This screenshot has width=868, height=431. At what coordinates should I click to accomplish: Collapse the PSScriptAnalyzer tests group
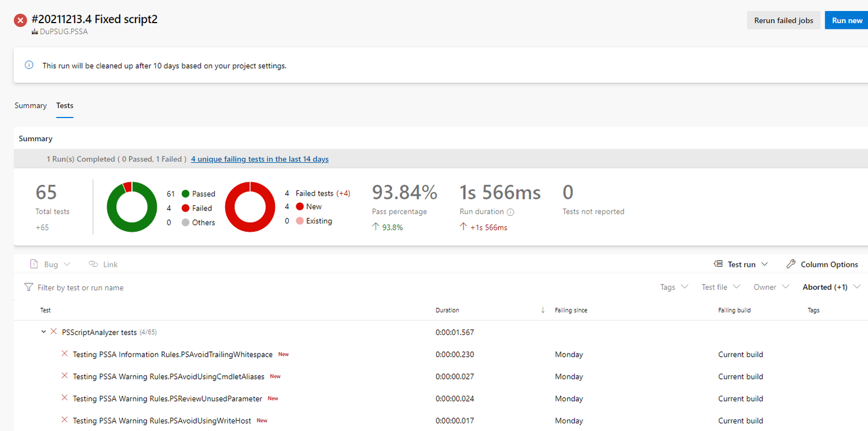[x=43, y=331]
